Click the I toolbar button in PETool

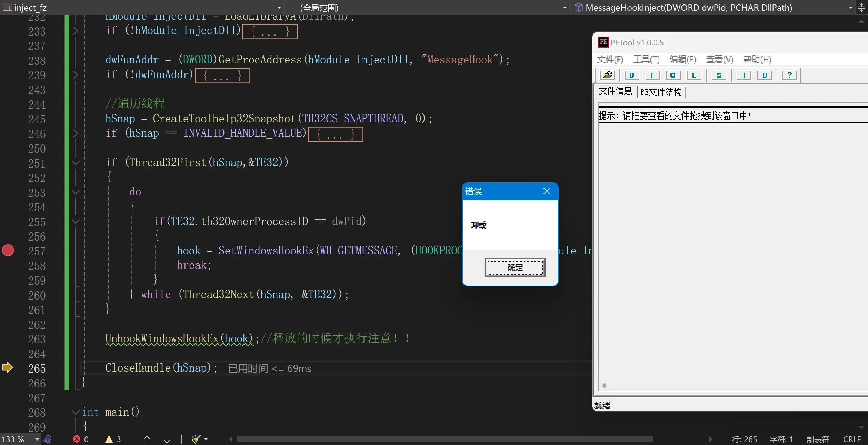click(744, 75)
